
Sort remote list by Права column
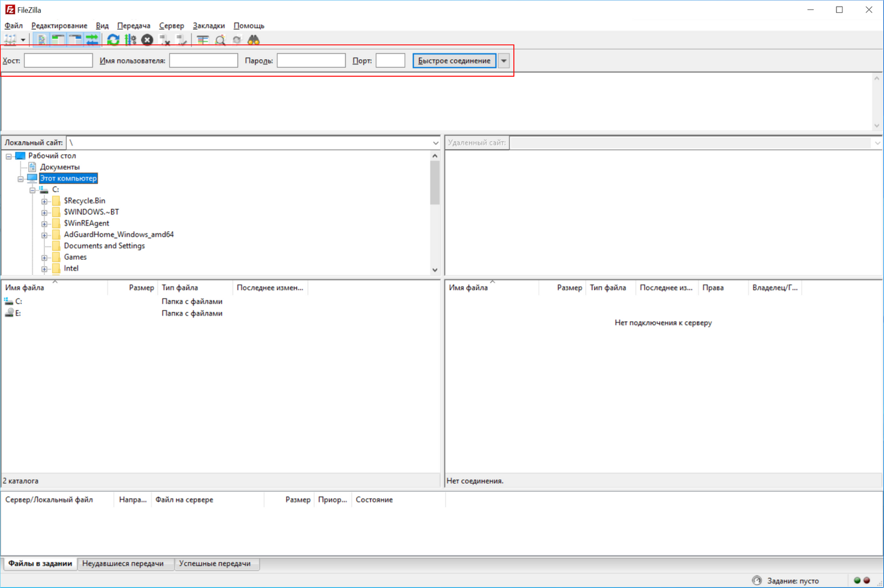point(723,288)
